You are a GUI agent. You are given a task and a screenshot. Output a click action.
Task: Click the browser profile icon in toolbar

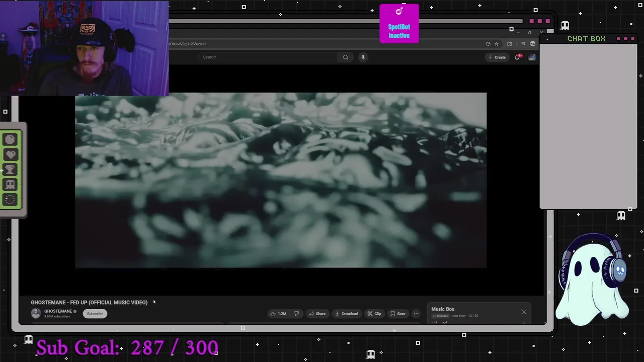(x=532, y=44)
